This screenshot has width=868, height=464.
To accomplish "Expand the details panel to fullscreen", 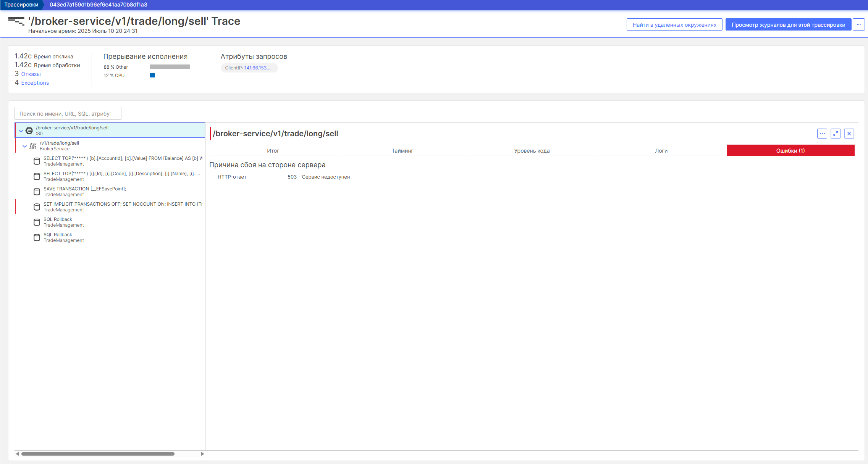I will pyautogui.click(x=836, y=134).
